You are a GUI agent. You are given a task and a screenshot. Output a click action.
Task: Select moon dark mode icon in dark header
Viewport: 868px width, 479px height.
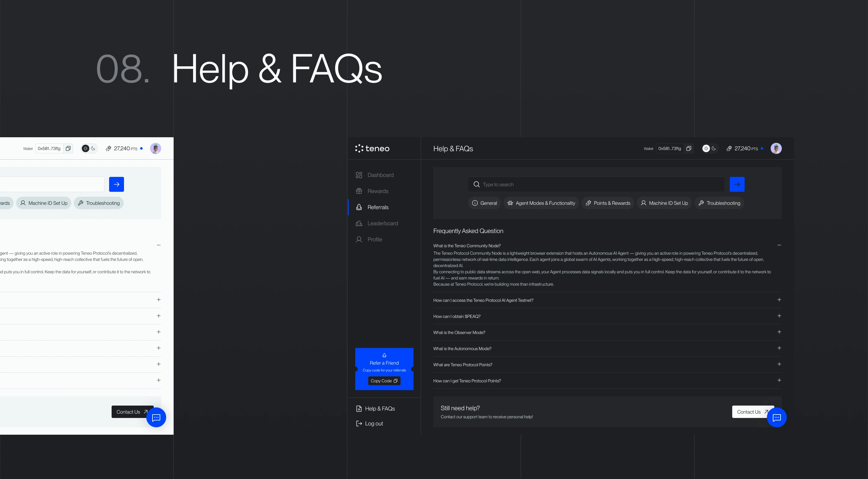(714, 148)
